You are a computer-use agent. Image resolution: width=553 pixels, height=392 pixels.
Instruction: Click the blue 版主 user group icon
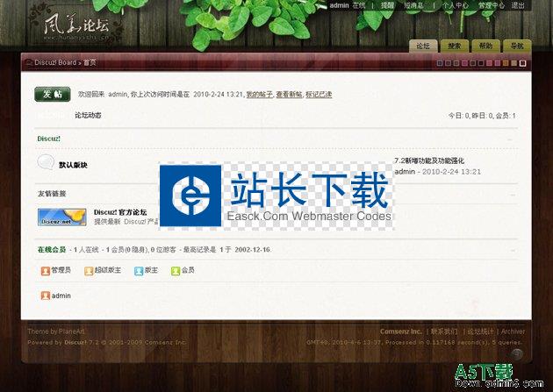[x=139, y=271]
